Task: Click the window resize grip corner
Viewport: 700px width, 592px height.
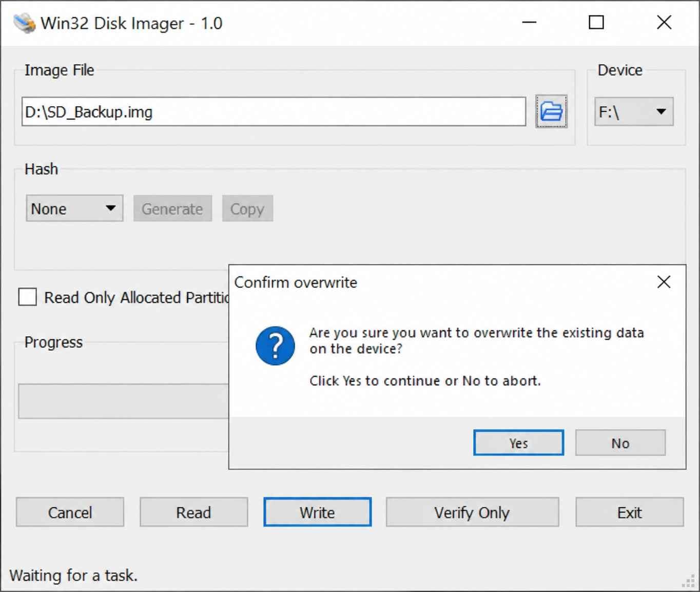Action: pyautogui.click(x=688, y=581)
